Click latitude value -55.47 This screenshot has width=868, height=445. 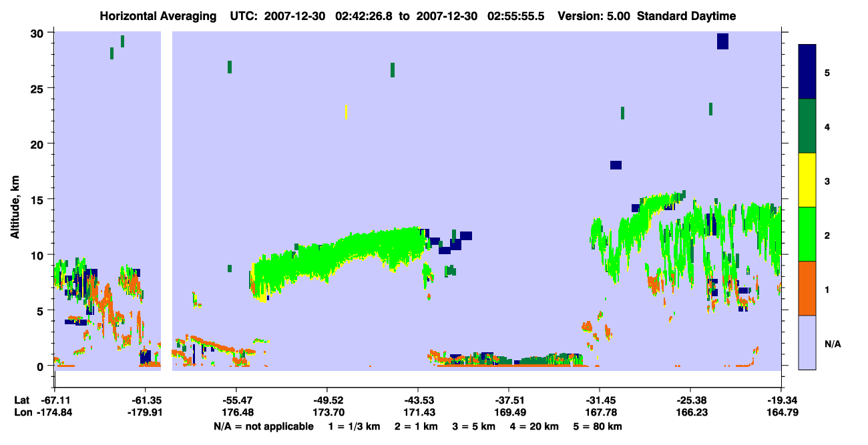pyautogui.click(x=236, y=400)
